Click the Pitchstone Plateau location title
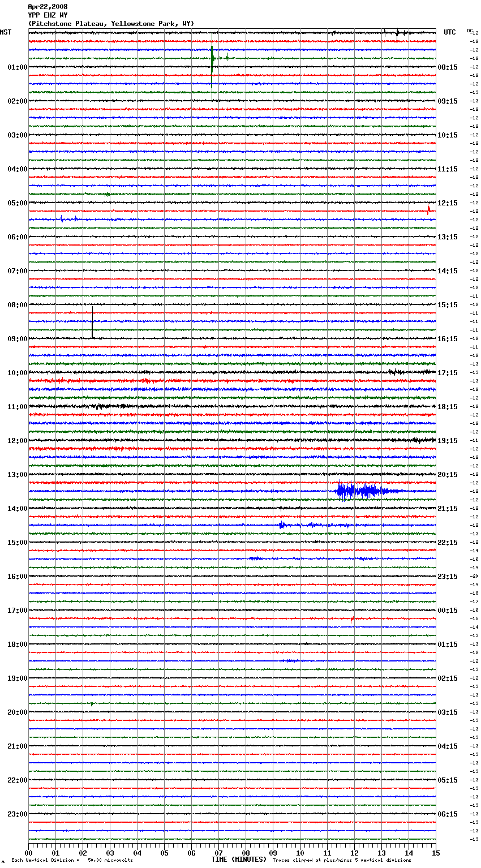 (x=111, y=24)
